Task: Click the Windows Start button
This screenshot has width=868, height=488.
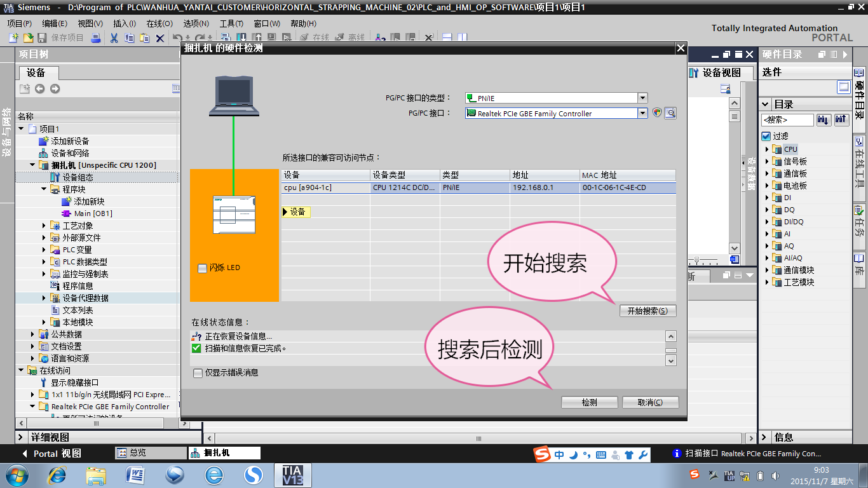Action: click(17, 475)
